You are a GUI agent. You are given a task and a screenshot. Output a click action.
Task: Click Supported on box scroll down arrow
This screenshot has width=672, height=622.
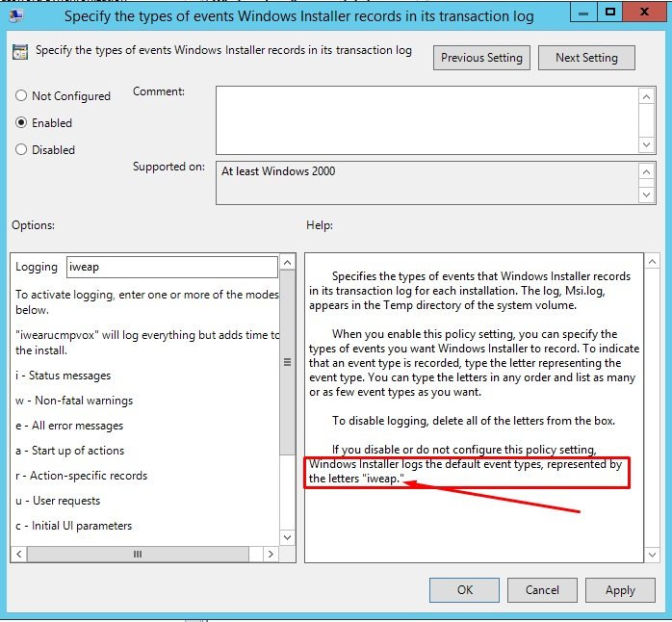point(647,195)
